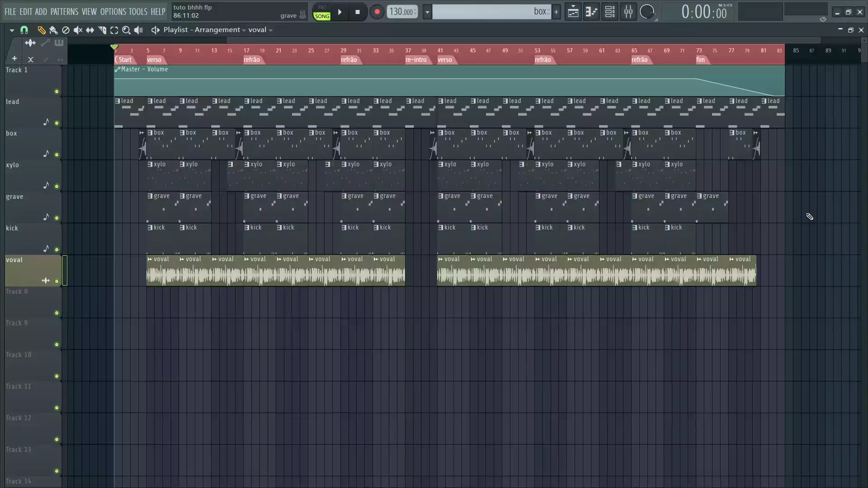868x488 pixels.
Task: Open the PATTERNS menu
Action: coord(64,12)
